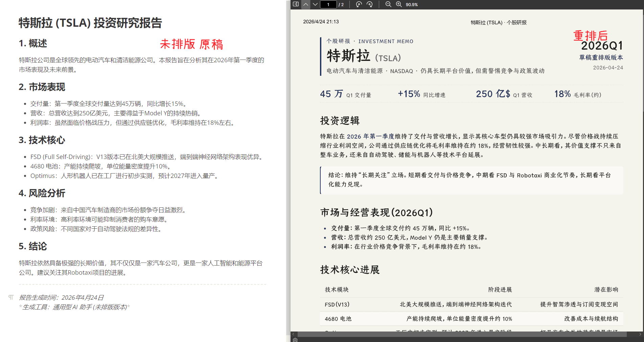
Task: Click the heading 1. 概述
Action: coord(33,43)
